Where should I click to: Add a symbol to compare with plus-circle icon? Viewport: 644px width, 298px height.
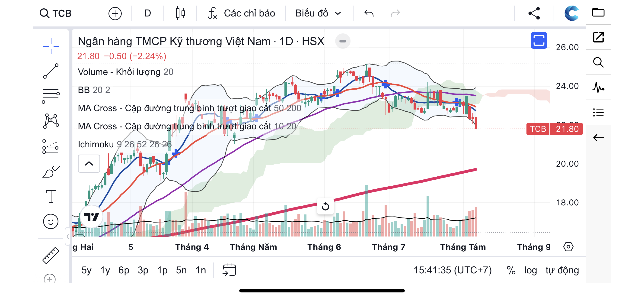click(x=115, y=13)
